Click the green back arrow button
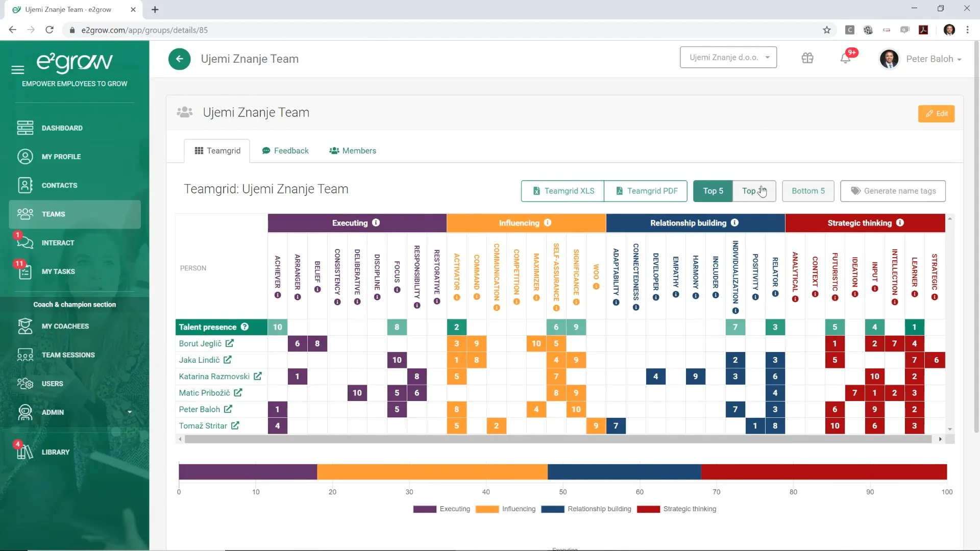980x551 pixels. (x=179, y=59)
